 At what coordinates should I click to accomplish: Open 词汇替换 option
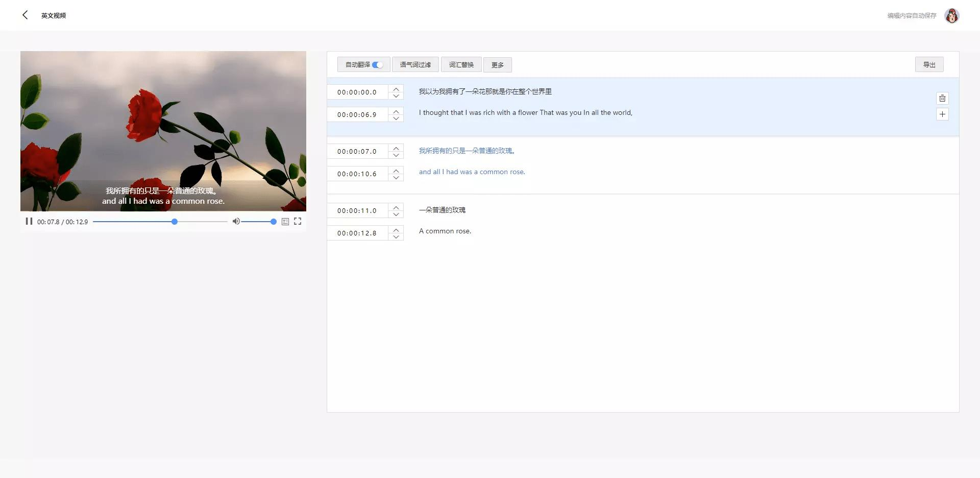(x=461, y=65)
